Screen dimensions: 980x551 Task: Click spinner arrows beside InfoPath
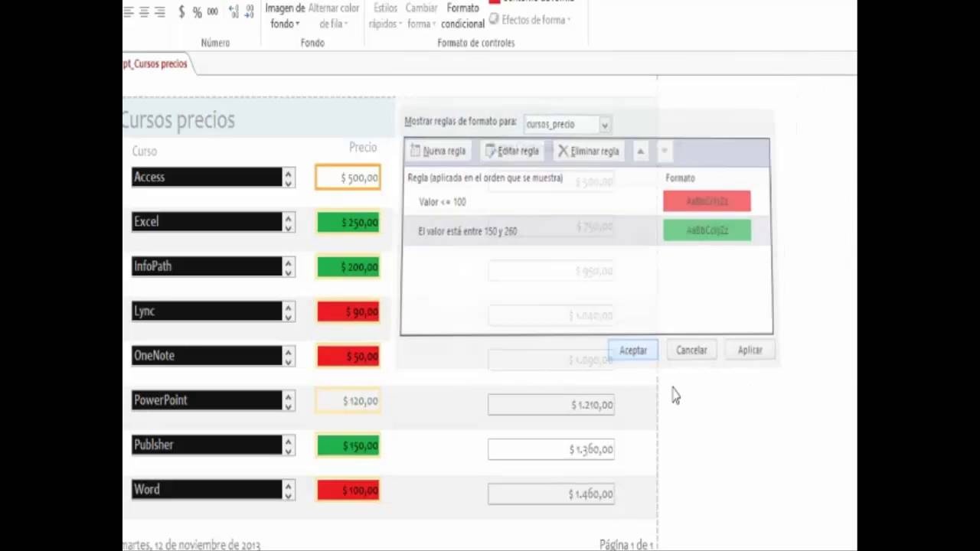click(x=289, y=266)
